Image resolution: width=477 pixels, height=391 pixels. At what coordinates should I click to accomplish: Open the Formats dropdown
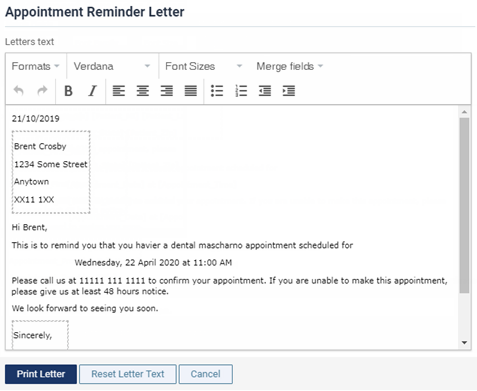pos(36,66)
